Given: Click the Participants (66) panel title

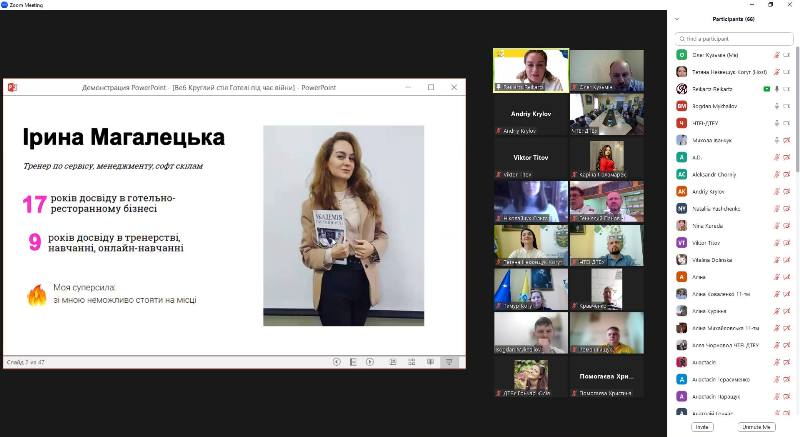Looking at the screenshot, I should [733, 19].
